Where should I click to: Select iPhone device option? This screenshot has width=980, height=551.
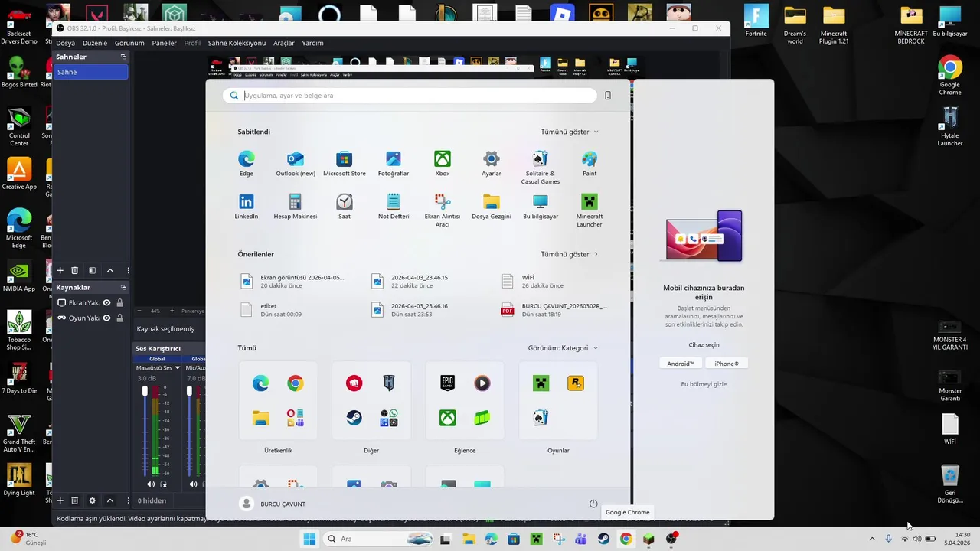(x=727, y=364)
